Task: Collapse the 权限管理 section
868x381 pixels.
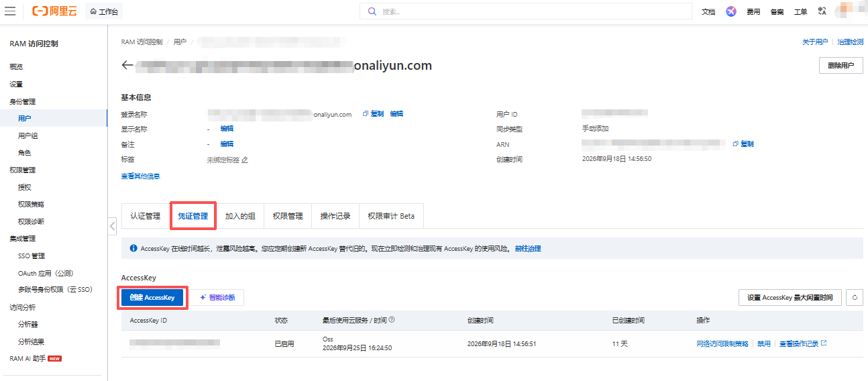Action: (x=23, y=170)
